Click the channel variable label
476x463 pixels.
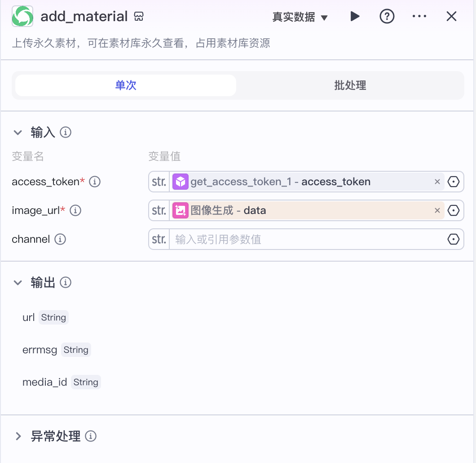(31, 239)
